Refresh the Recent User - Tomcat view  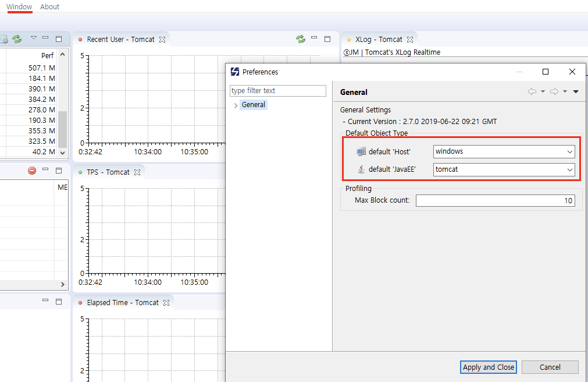(300, 38)
